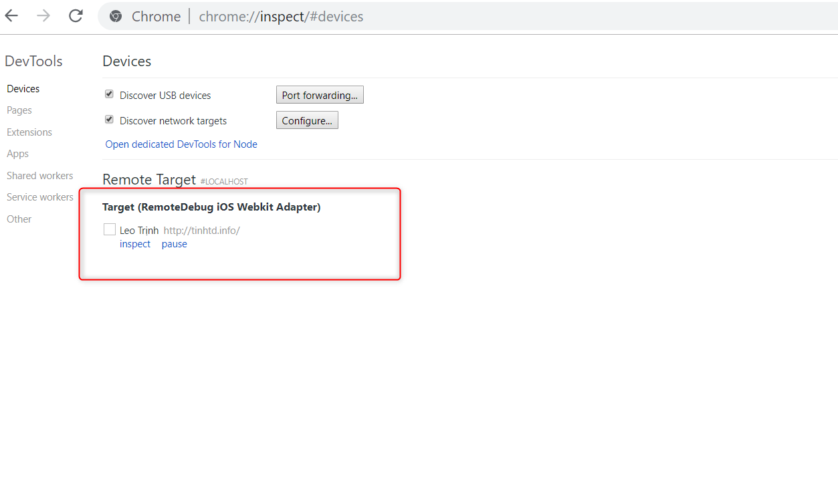Focus the address bar with chrome://inspect/#devices
Viewport: 838px width, 504px height.
point(468,17)
